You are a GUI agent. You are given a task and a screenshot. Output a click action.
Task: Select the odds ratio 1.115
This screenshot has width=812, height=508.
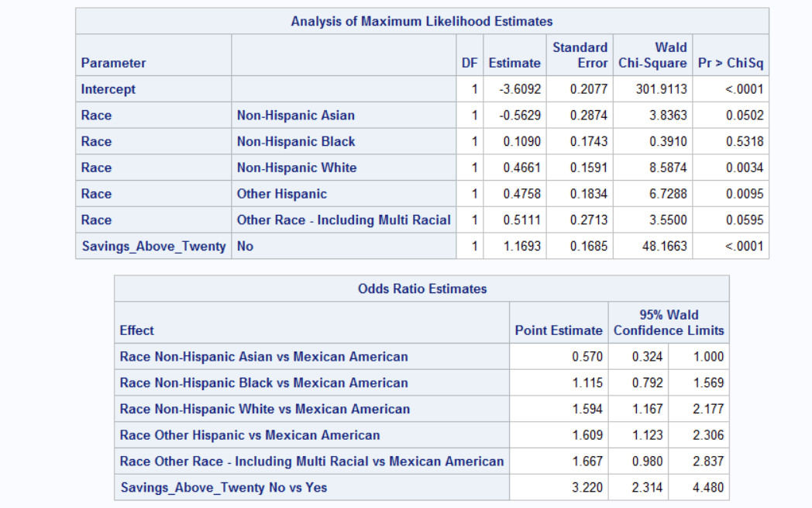[587, 382]
